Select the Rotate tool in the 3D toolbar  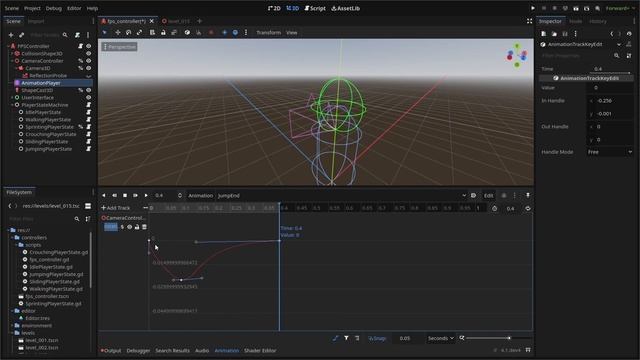point(129,32)
